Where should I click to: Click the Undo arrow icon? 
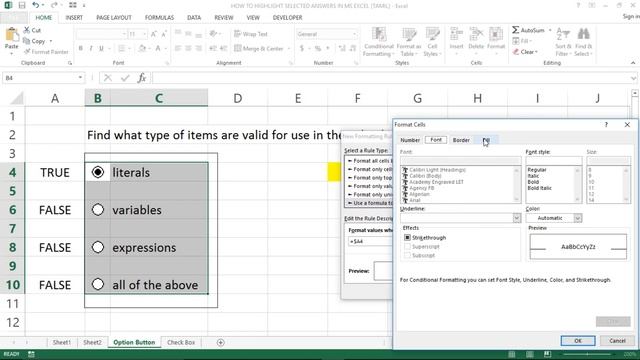tap(36, 5)
